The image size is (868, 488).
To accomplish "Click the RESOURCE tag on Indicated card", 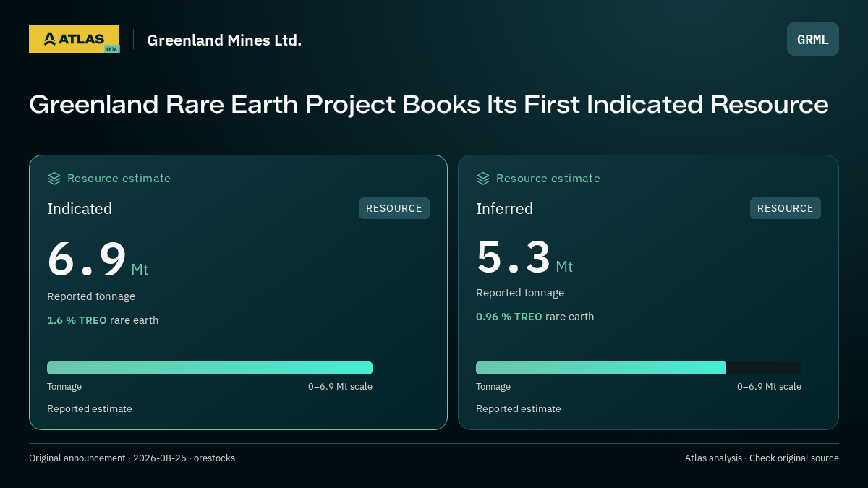I will pos(394,208).
